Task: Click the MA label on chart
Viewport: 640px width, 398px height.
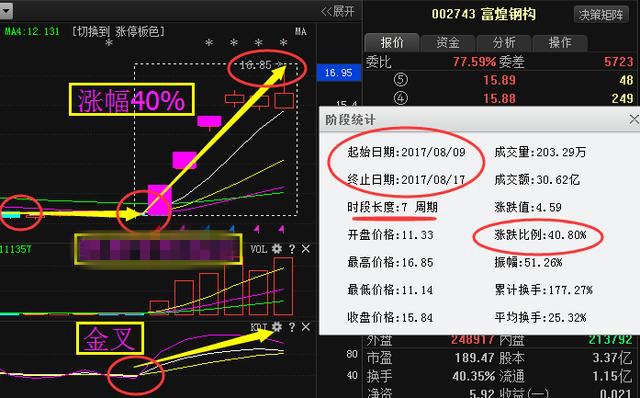Action: [300, 31]
